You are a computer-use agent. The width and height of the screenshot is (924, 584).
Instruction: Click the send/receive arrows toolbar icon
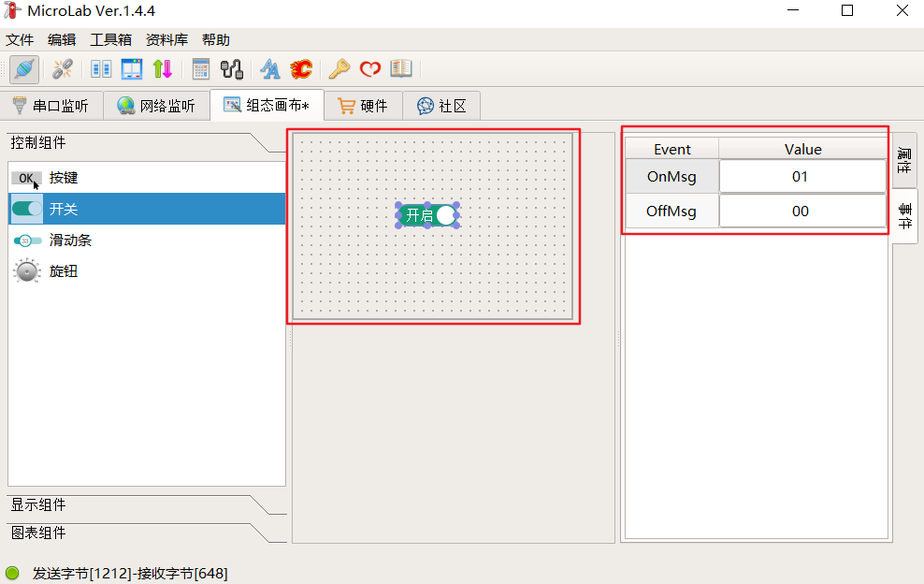[161, 68]
